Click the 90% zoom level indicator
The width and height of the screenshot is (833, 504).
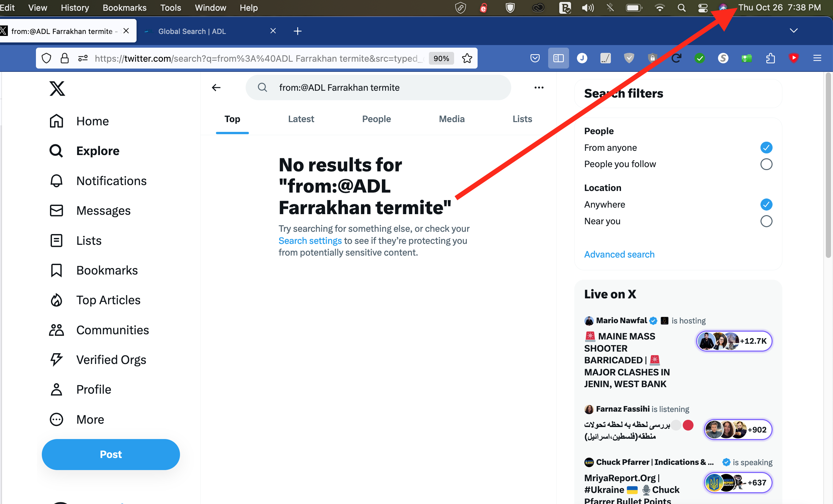[441, 58]
